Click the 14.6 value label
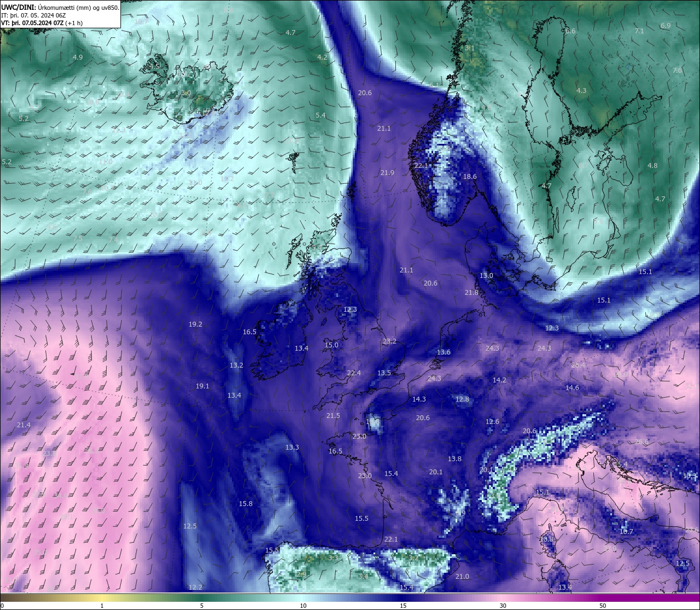 point(572,387)
